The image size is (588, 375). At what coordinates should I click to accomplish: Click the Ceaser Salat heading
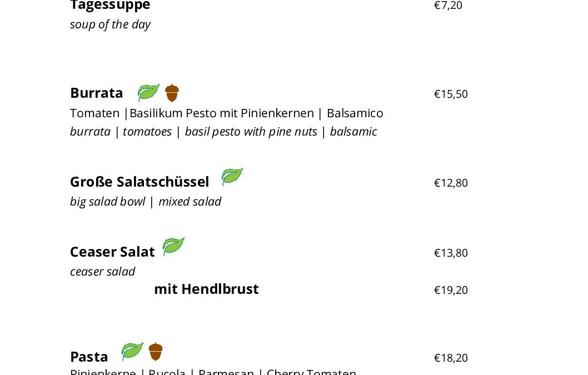112,252
